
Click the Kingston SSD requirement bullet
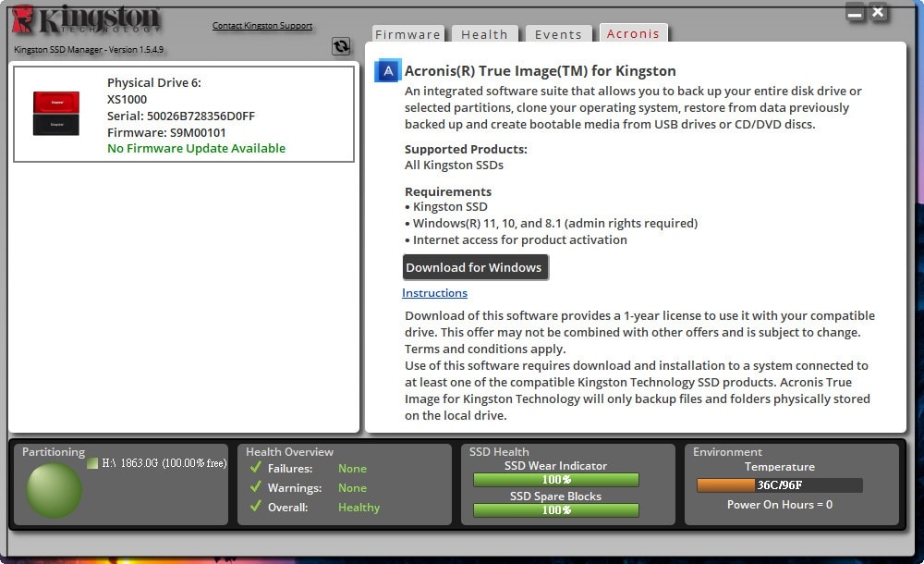coord(446,206)
